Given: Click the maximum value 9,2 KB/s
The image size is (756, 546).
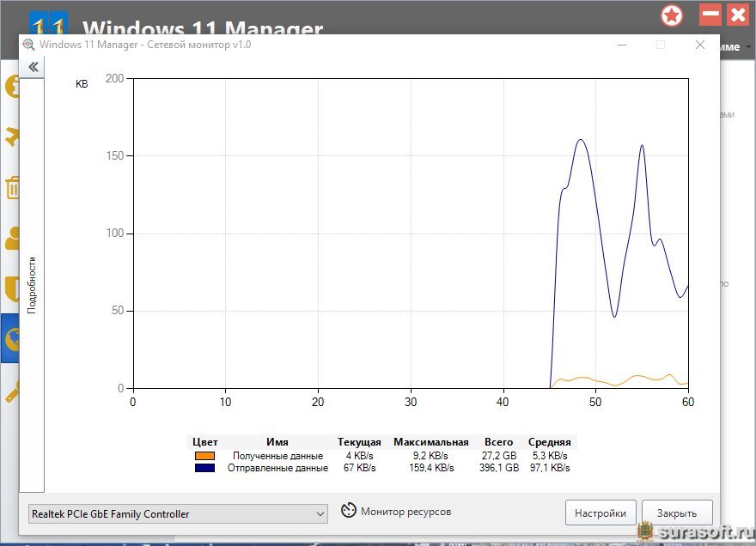Looking at the screenshot, I should point(430,455).
